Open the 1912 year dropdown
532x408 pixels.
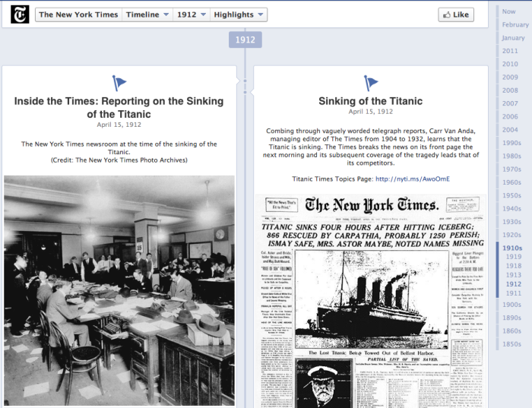[x=192, y=14]
